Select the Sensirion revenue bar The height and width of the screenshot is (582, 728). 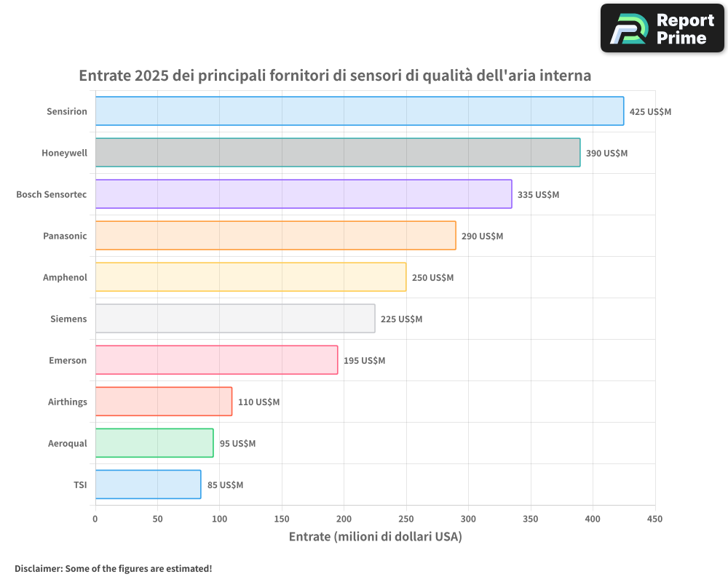pyautogui.click(x=357, y=111)
